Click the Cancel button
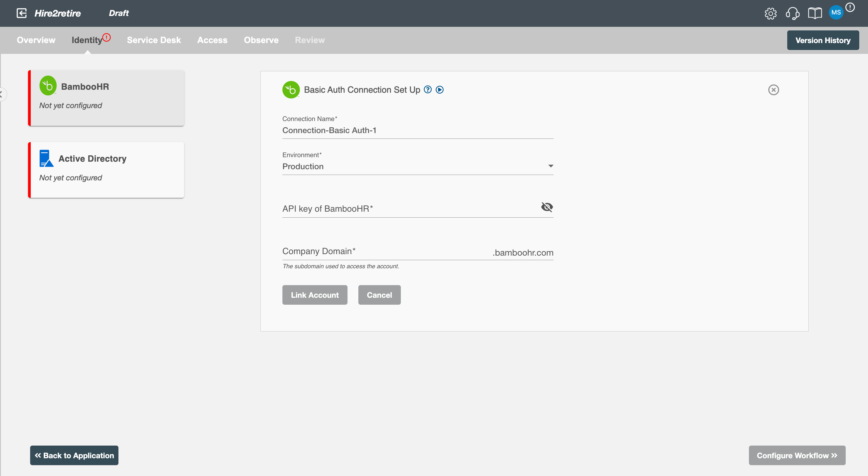The width and height of the screenshot is (868, 476). coord(379,295)
